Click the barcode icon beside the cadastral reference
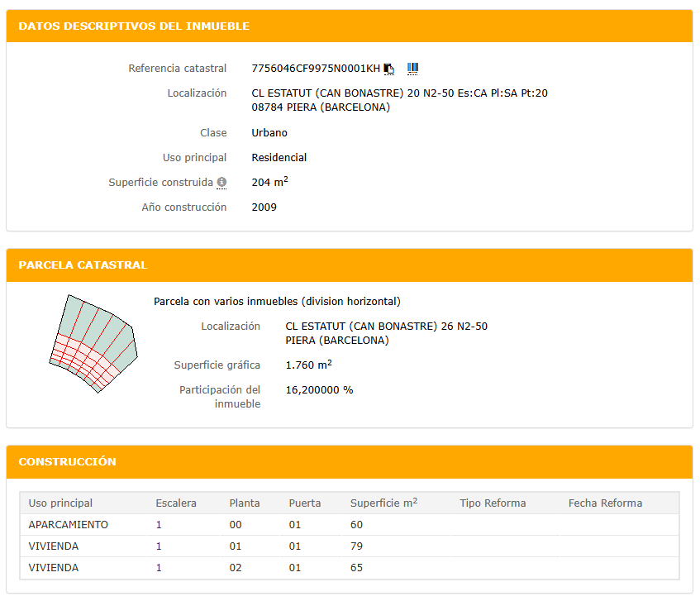Screen dimensions: 700x601 (x=412, y=68)
